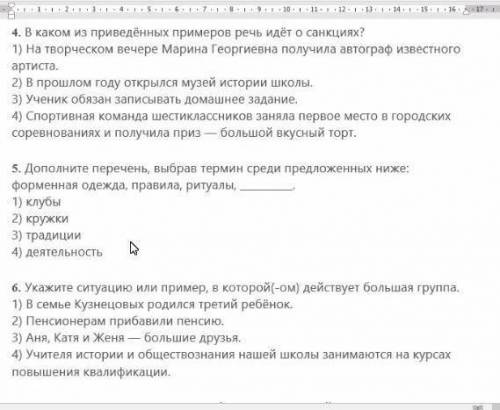
Task: Select answer 'Пенсионерам прибавили пенсию'
Action: coord(118,321)
